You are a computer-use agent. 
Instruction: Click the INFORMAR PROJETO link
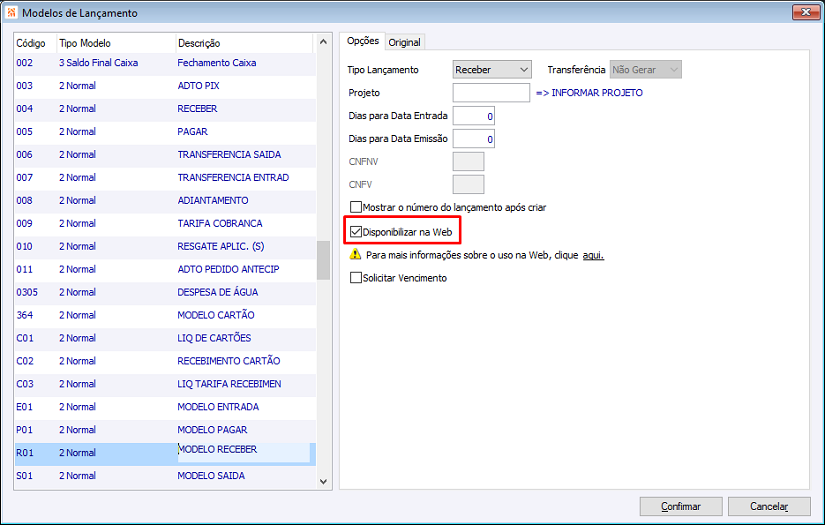(x=589, y=93)
